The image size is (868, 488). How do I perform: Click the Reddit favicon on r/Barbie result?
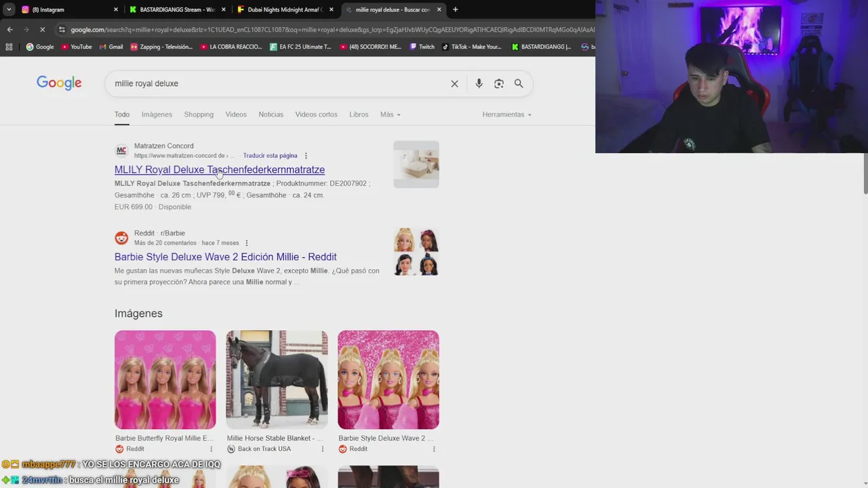pyautogui.click(x=121, y=238)
